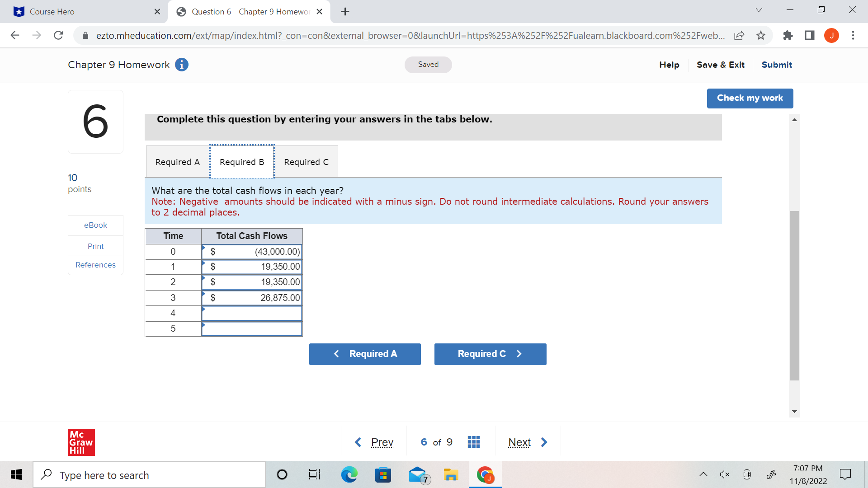The image size is (868, 488).
Task: Expand the hidden icons in the system tray
Action: (x=703, y=474)
